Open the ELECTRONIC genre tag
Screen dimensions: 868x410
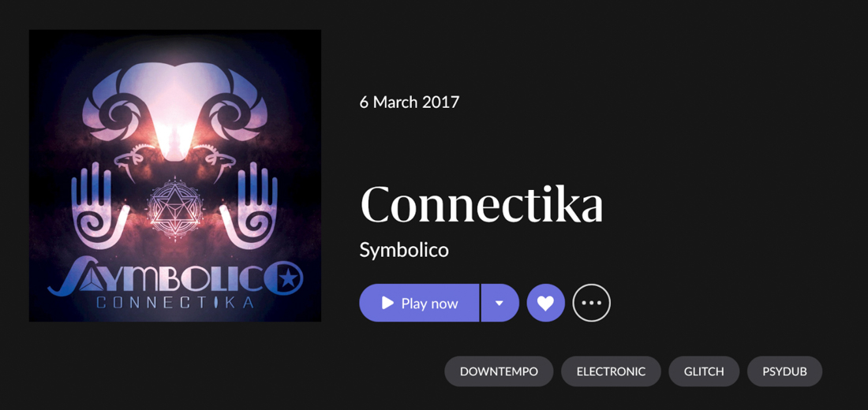click(611, 371)
